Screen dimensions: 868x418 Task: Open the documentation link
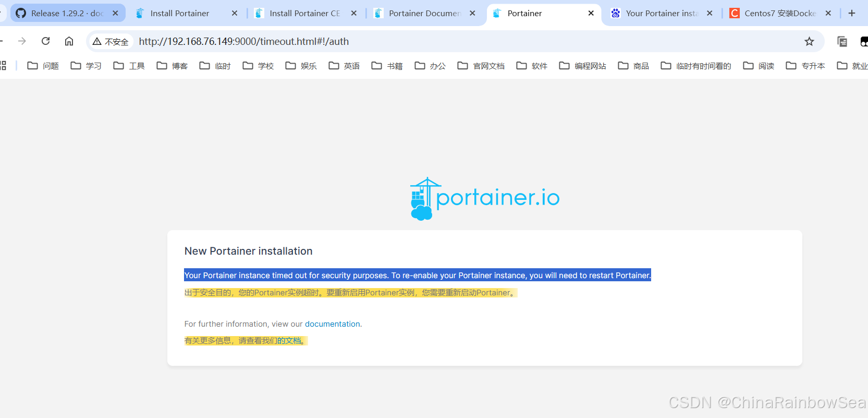332,324
